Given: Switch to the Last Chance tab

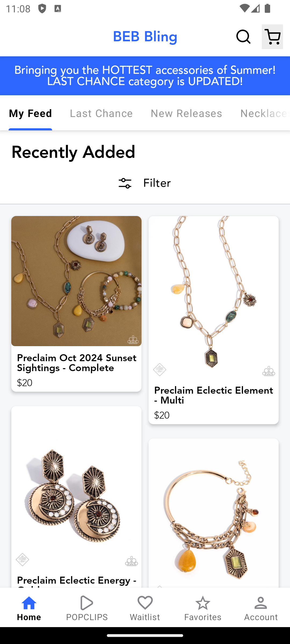Looking at the screenshot, I should 101,113.
